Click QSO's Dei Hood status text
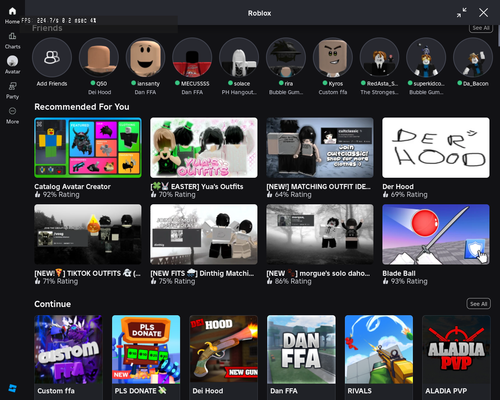The width and height of the screenshot is (500, 400). 99,92
